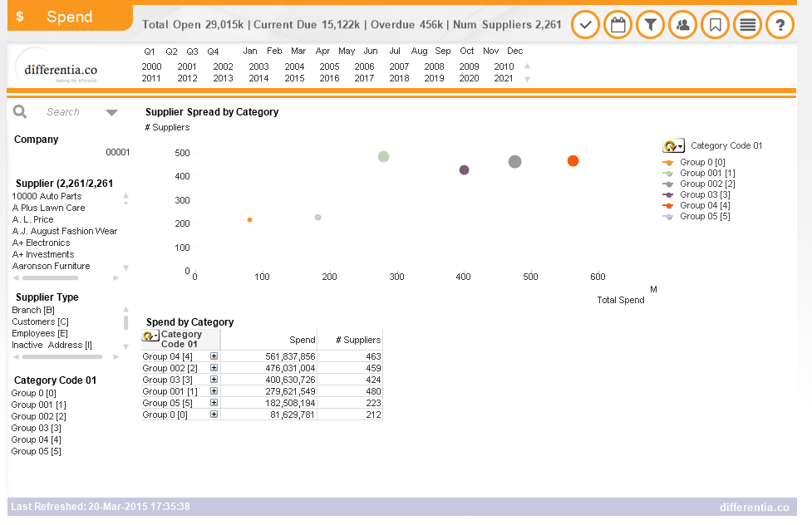Screen dimensions: 812x525
Task: Click the year list down arrow
Action: coord(527,79)
